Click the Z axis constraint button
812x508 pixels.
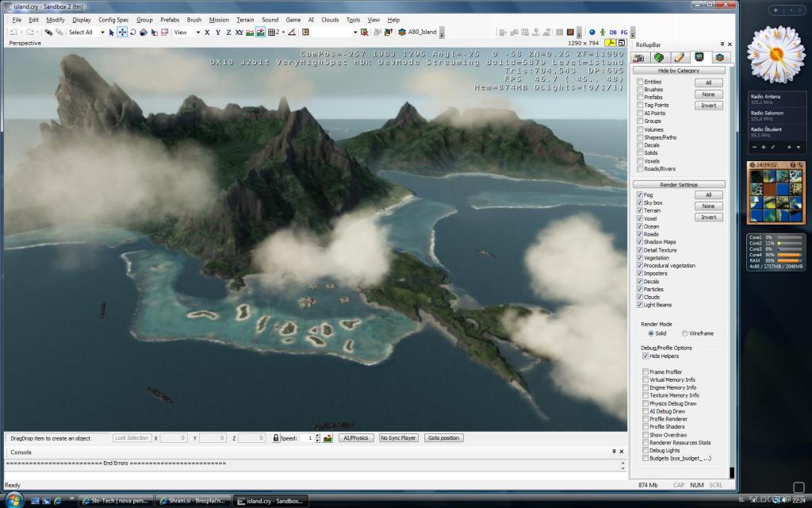228,32
